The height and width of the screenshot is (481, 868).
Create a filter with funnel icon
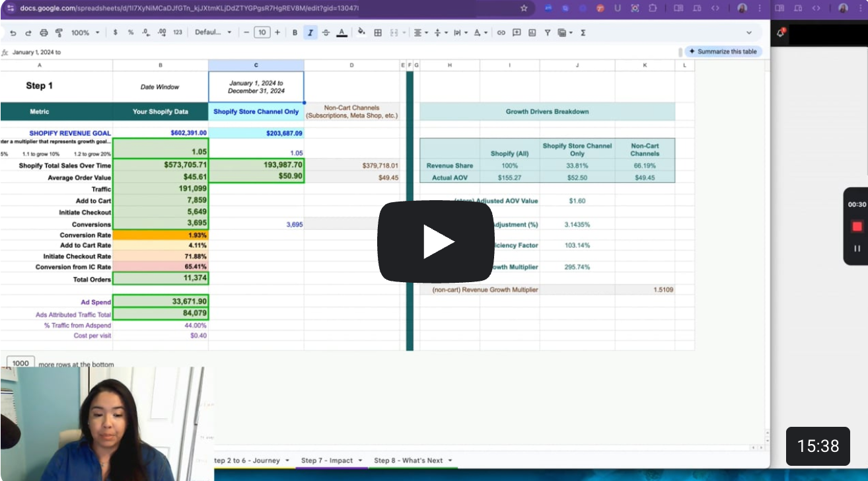click(x=548, y=32)
